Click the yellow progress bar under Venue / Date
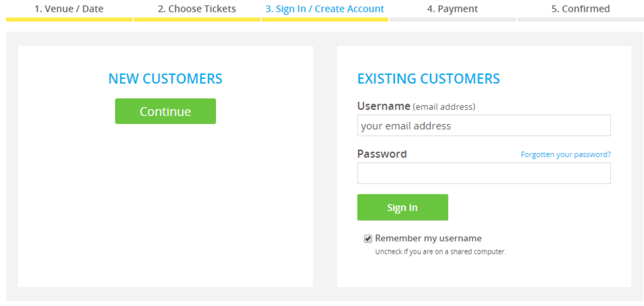Screen dimensions: 644x306 pyautogui.click(x=69, y=19)
